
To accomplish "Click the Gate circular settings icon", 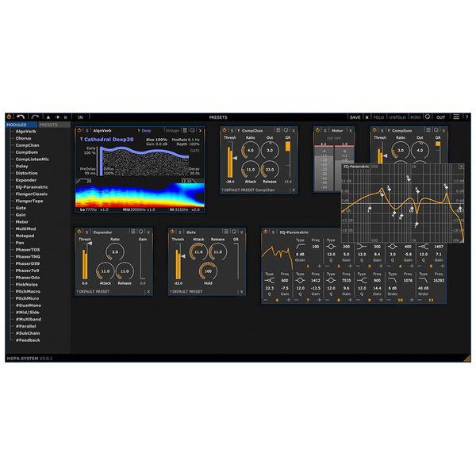I will click(234, 232).
